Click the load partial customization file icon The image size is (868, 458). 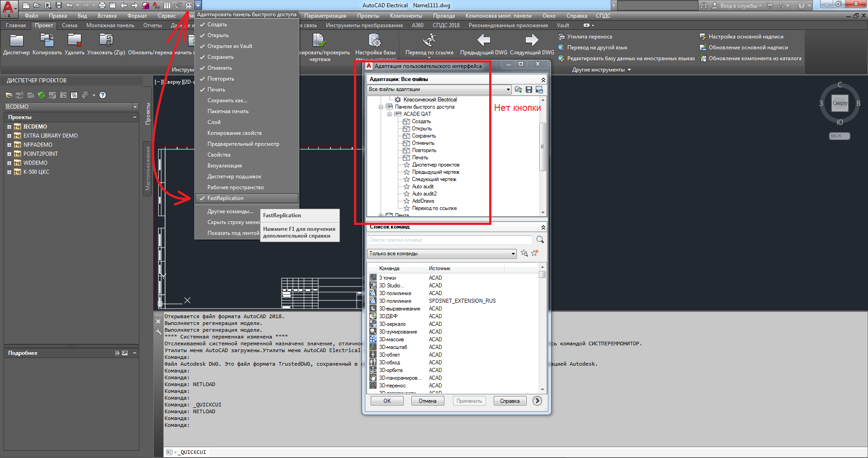[518, 90]
